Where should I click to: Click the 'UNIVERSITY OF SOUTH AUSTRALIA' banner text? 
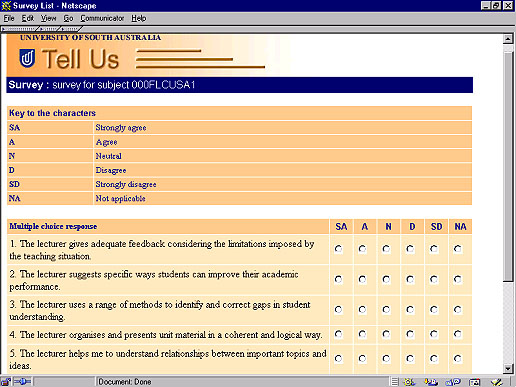pyautogui.click(x=90, y=38)
